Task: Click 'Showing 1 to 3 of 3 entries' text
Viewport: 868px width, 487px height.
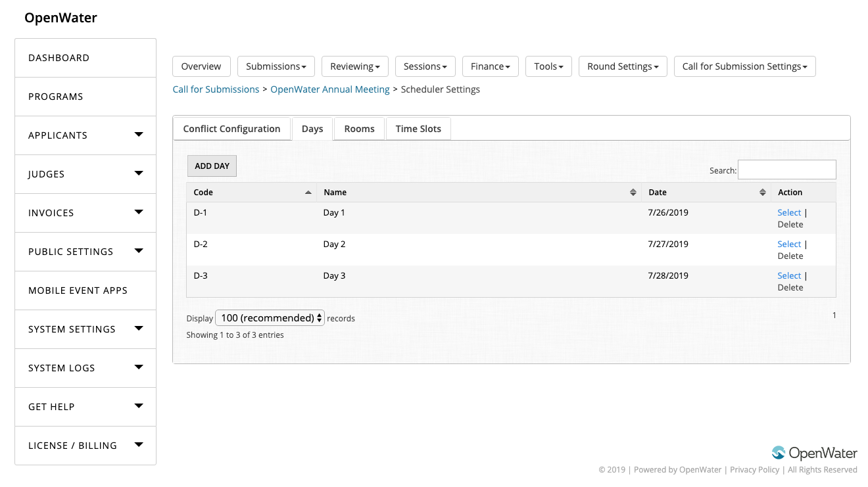Action: tap(235, 335)
